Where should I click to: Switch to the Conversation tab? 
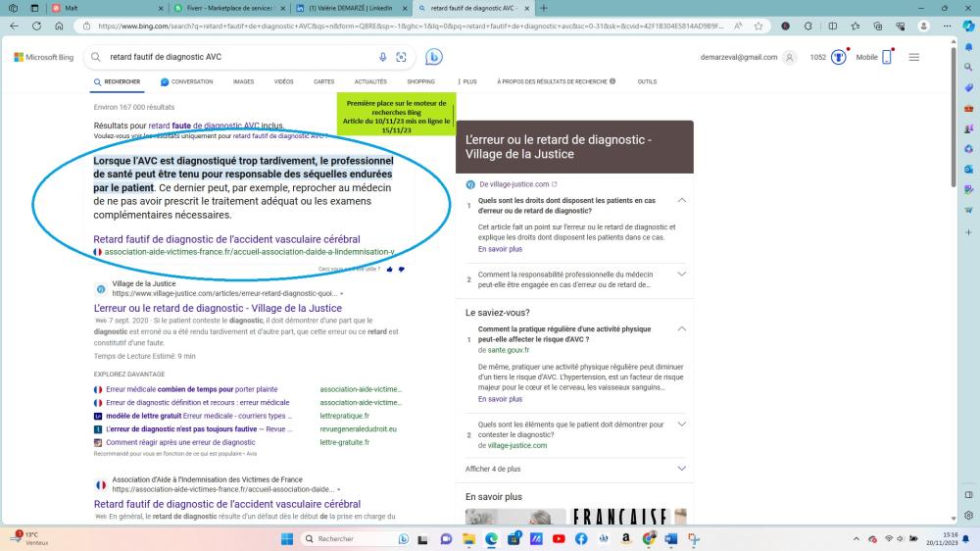(x=187, y=82)
